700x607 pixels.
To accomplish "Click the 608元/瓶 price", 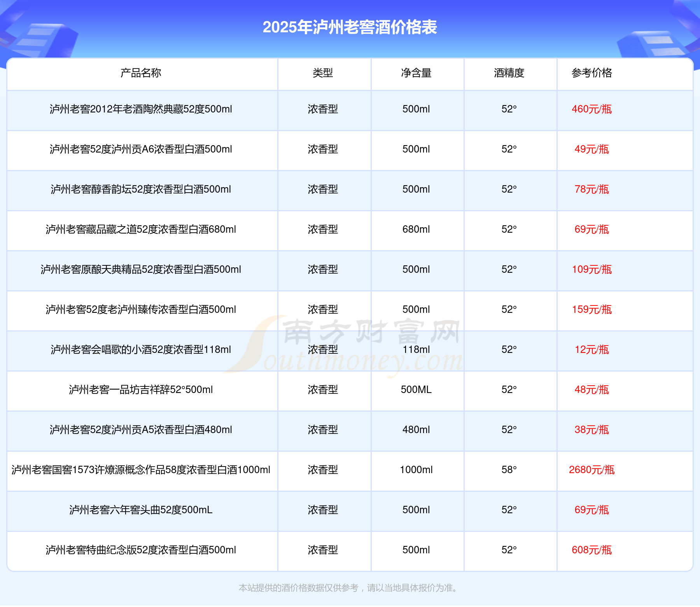I will click(x=591, y=550).
